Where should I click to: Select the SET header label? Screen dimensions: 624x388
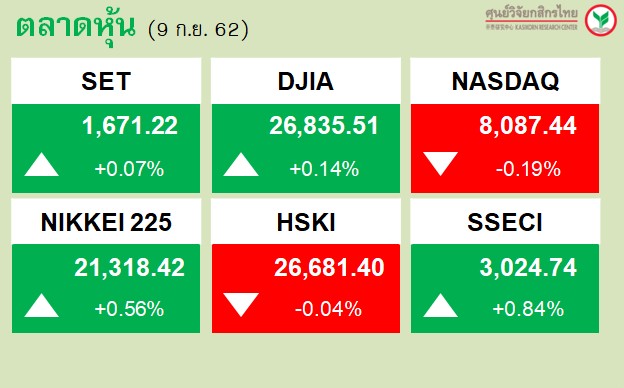coord(106,81)
